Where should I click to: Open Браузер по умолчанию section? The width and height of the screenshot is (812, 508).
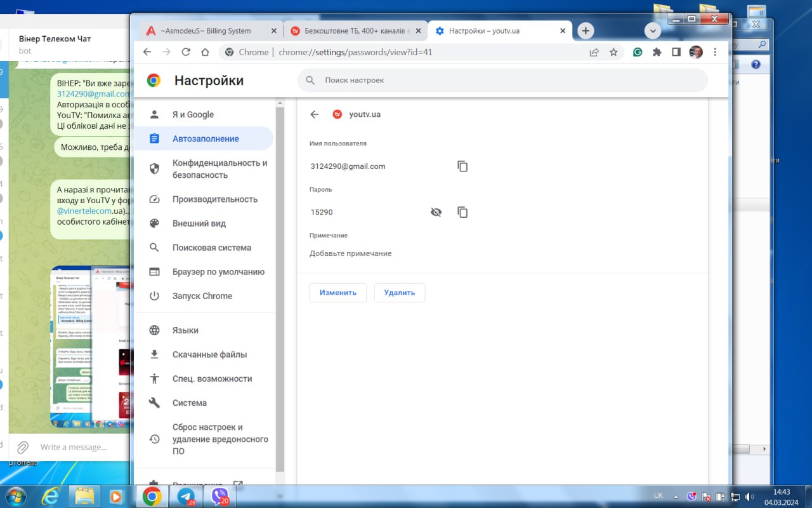(204, 272)
